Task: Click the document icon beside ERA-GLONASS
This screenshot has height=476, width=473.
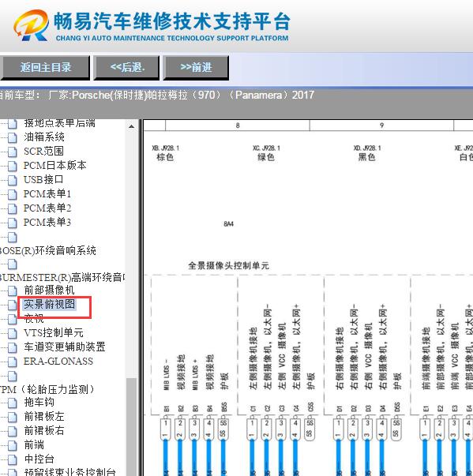Action: (x=13, y=362)
